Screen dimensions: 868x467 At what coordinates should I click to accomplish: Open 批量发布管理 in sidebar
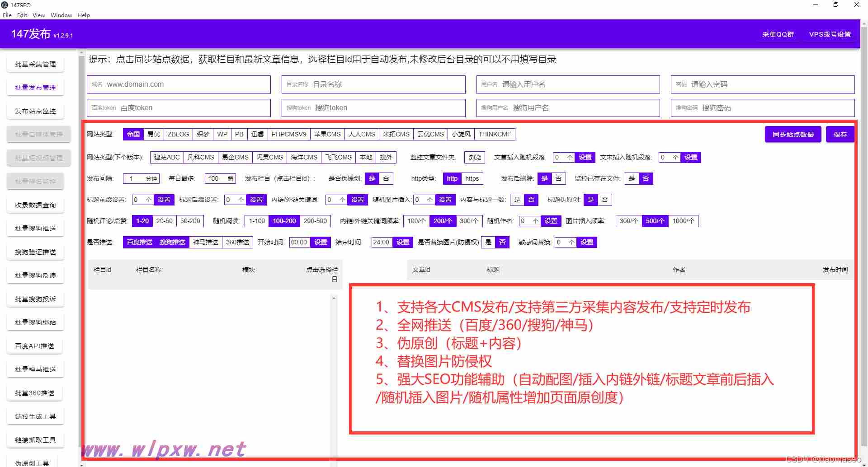click(x=35, y=88)
